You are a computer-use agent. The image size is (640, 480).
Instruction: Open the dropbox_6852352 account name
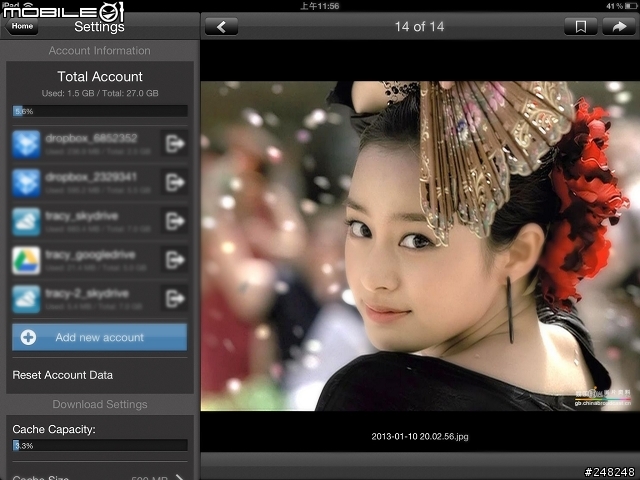(91, 138)
